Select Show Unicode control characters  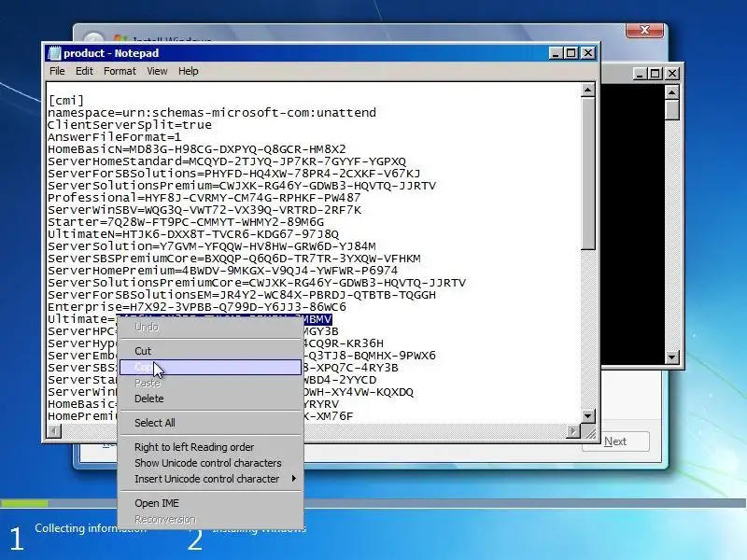point(210,463)
